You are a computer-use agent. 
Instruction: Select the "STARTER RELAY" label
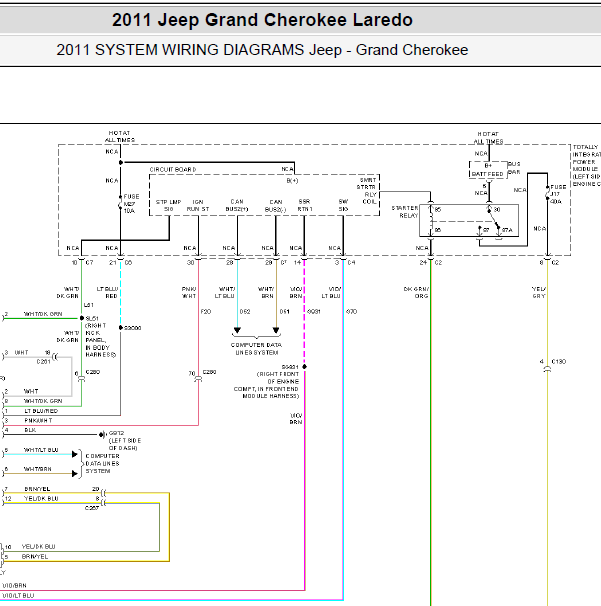tap(405, 212)
